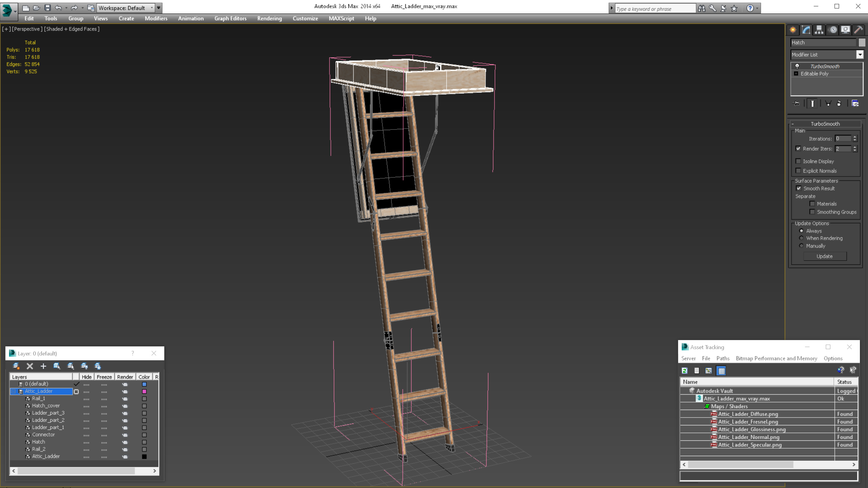Collapse the Attic_Ladder layer tree
The width and height of the screenshot is (868, 488).
pyautogui.click(x=14, y=391)
